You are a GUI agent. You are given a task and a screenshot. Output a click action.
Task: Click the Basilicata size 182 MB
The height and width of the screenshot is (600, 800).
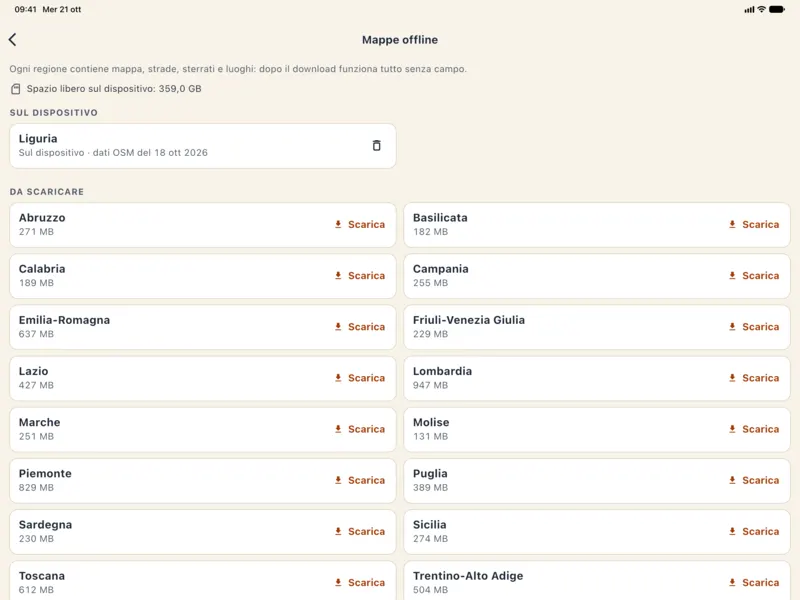pyautogui.click(x=431, y=232)
